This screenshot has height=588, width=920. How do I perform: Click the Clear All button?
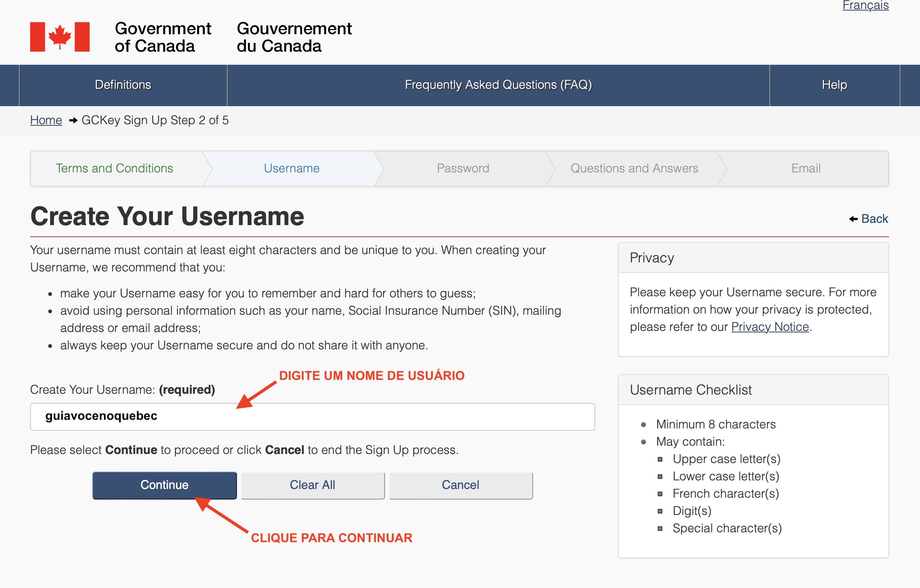coord(312,485)
